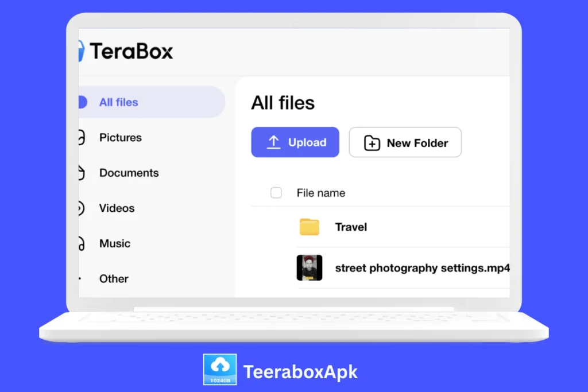
Task: Open the Travel folder name
Action: pos(351,227)
